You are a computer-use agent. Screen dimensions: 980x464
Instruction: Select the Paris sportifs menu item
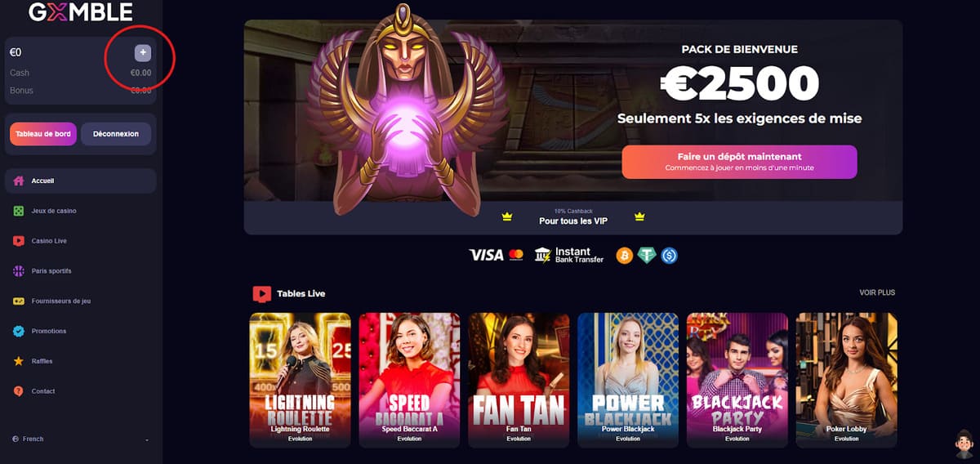(81, 271)
